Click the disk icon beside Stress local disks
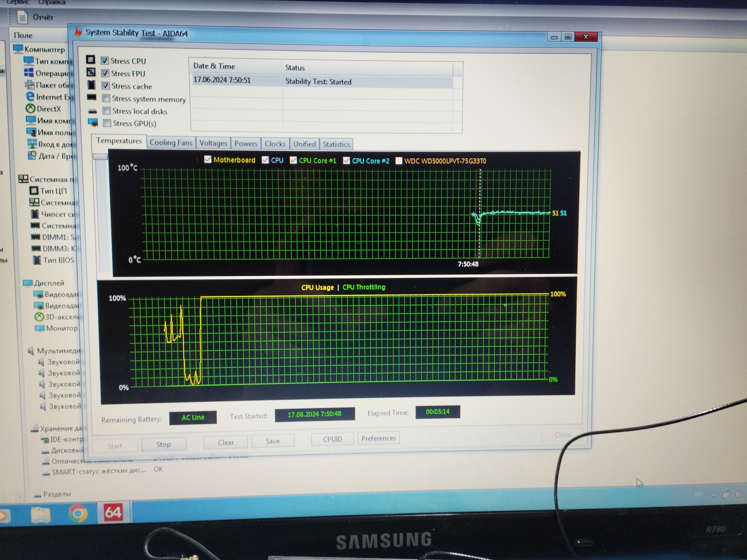Image resolution: width=747 pixels, height=560 pixels. (x=92, y=111)
